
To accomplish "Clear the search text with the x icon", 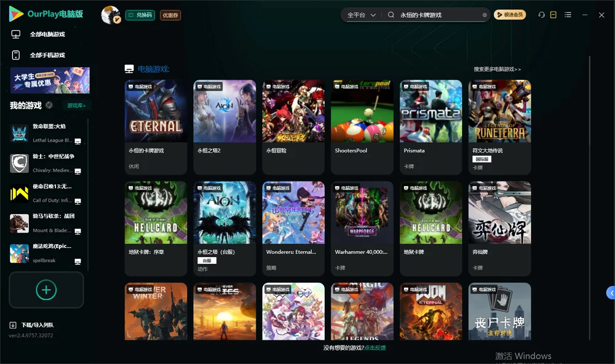I will 485,15.
